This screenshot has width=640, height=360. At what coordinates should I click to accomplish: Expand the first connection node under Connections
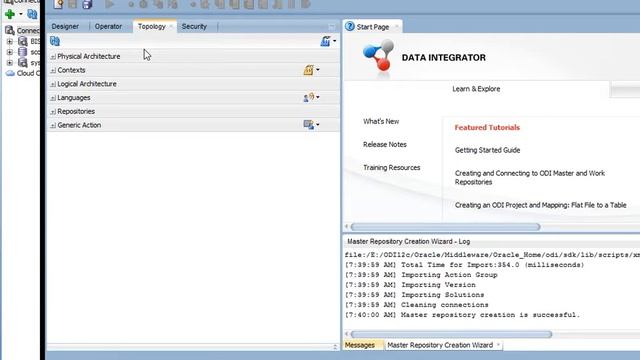click(x=10, y=41)
